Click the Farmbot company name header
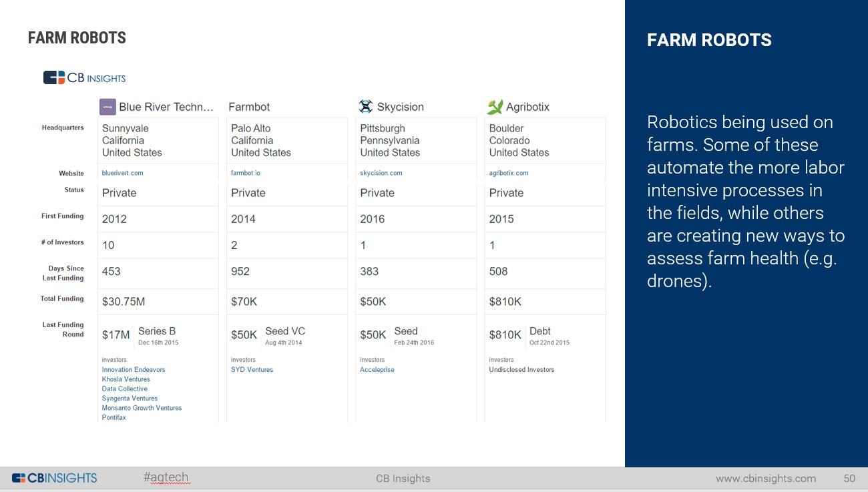Viewport: 868px width, 492px height. (x=249, y=107)
